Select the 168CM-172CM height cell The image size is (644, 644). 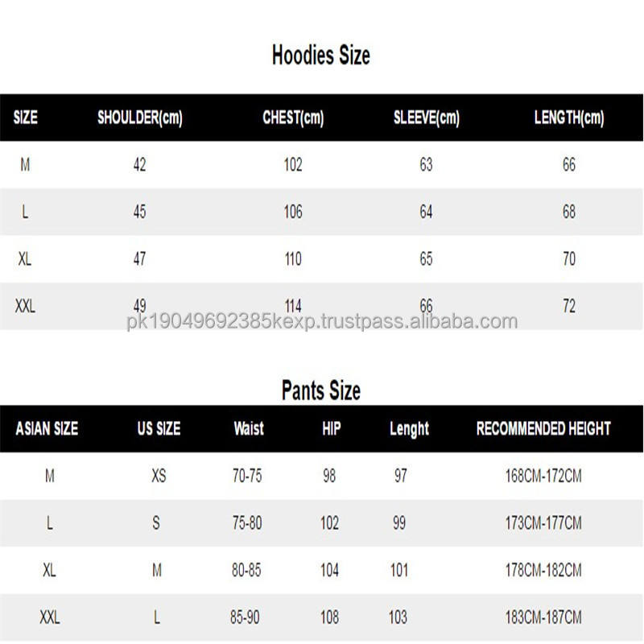pos(543,476)
